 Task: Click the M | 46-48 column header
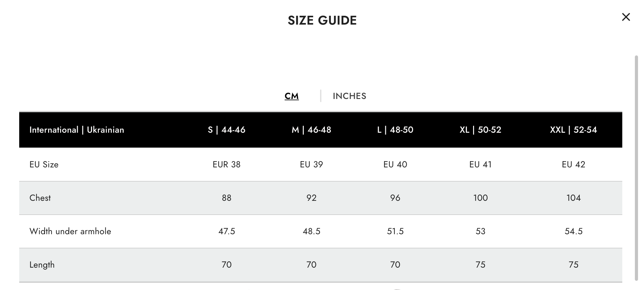coord(311,130)
